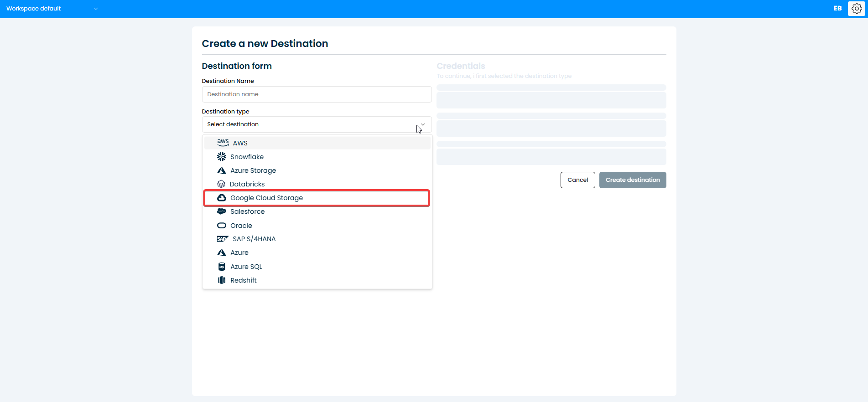868x402 pixels.
Task: Collapse the Select destination dropdown
Action: [x=317, y=124]
